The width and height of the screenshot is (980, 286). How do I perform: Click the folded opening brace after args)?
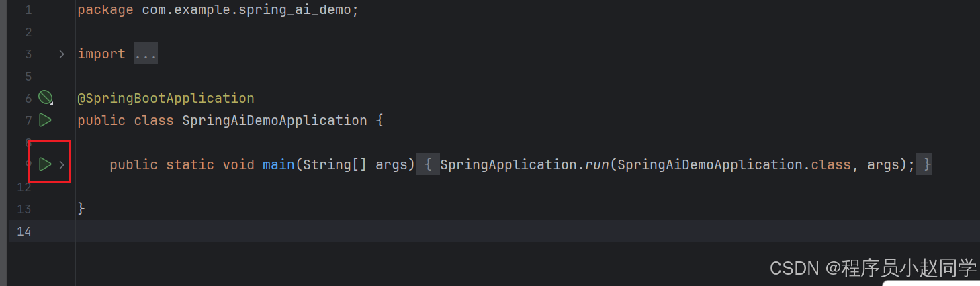428,164
